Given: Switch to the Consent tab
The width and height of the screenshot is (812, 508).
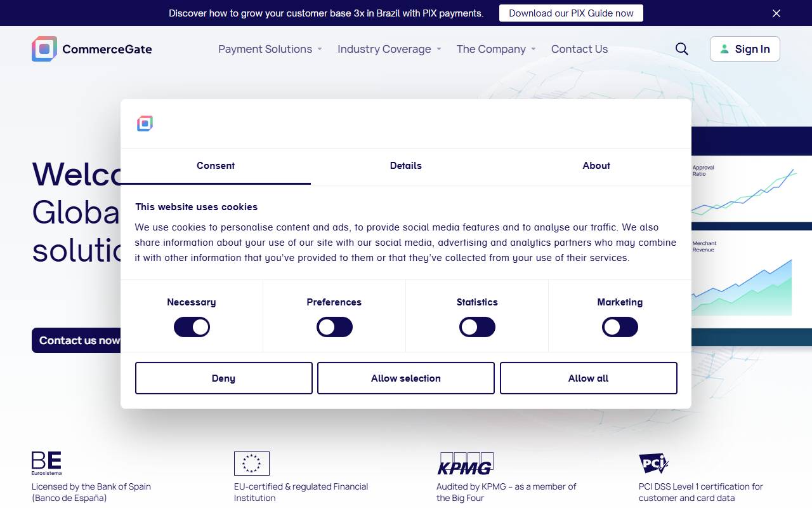Looking at the screenshot, I should click(x=216, y=166).
